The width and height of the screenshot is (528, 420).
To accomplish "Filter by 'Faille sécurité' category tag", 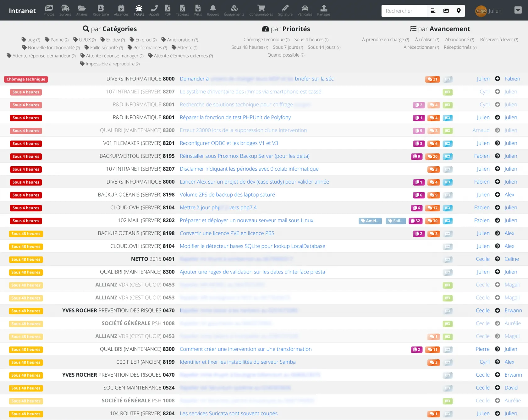I will pos(104,48).
